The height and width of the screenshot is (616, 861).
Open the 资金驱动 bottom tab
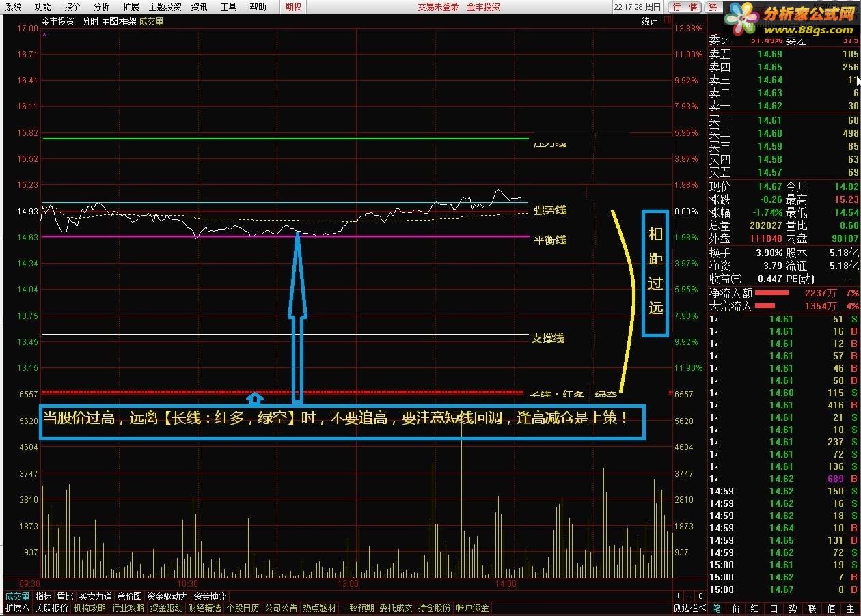coord(167,608)
